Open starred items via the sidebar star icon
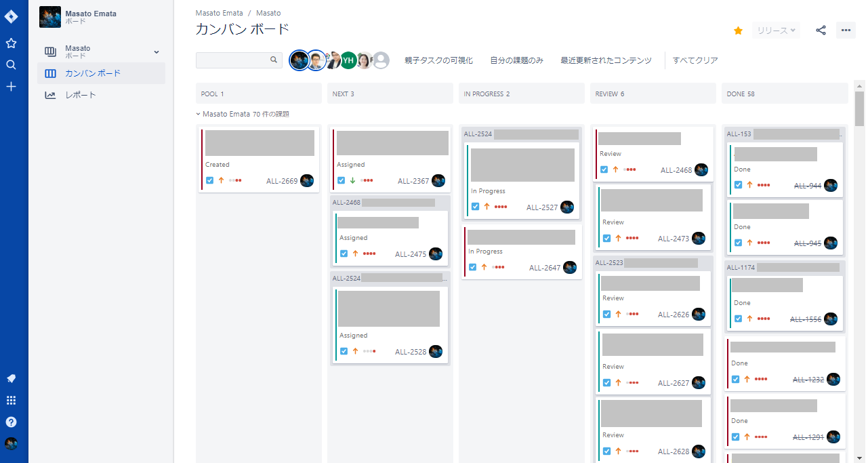The height and width of the screenshot is (463, 868). click(11, 42)
